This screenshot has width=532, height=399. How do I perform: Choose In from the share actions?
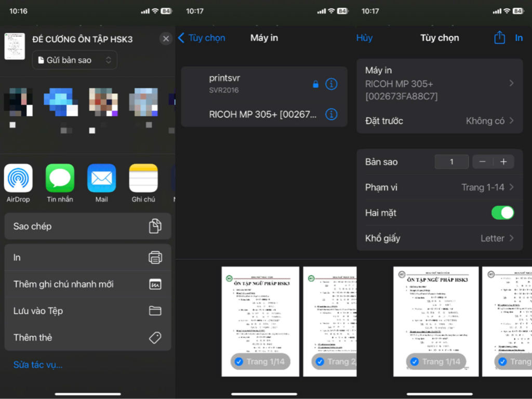coord(87,257)
